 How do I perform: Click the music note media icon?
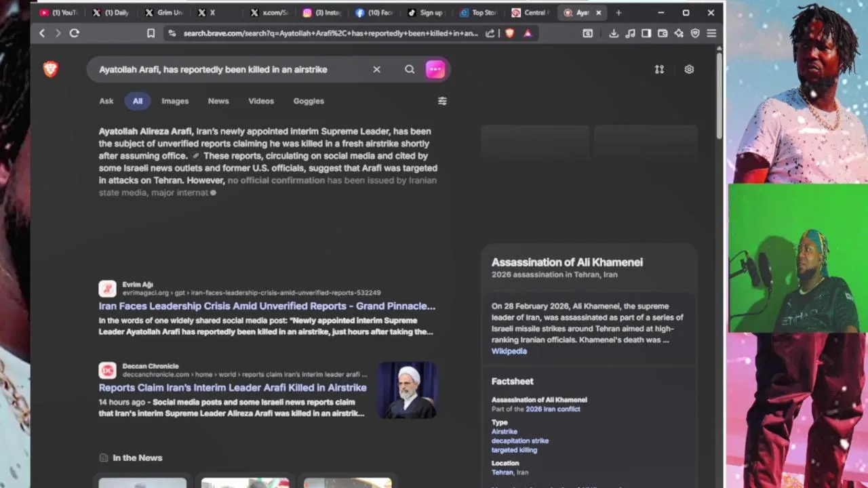630,33
